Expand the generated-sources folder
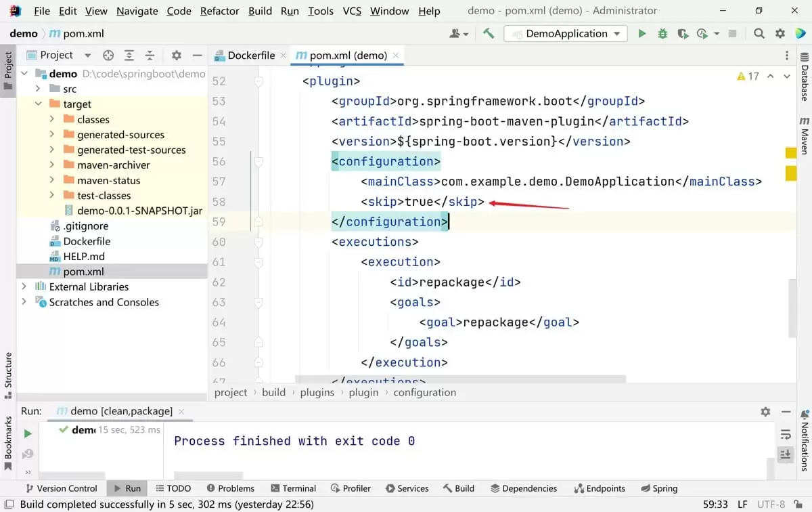This screenshot has height=512, width=812. pyautogui.click(x=52, y=135)
